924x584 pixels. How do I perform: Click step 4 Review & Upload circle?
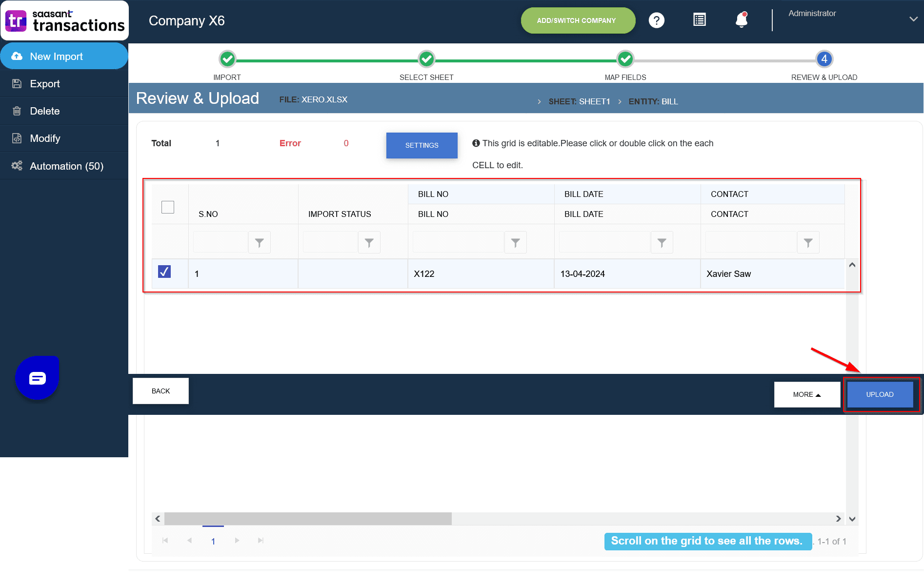coord(824,59)
